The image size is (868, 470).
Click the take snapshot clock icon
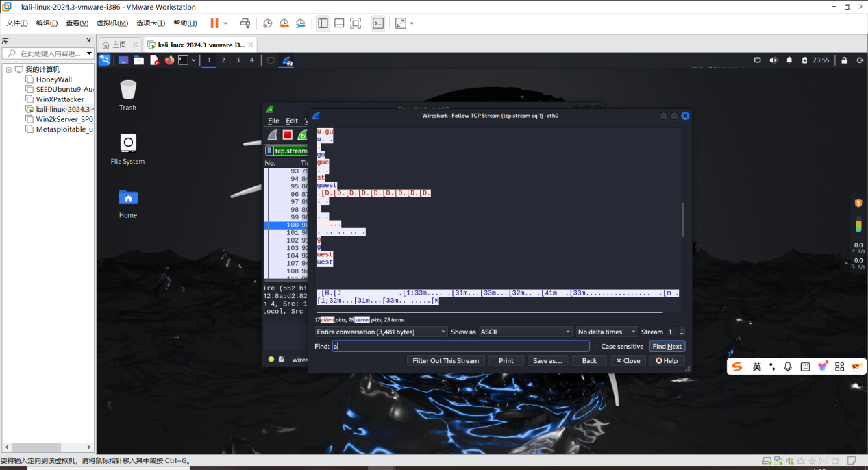[x=268, y=23]
